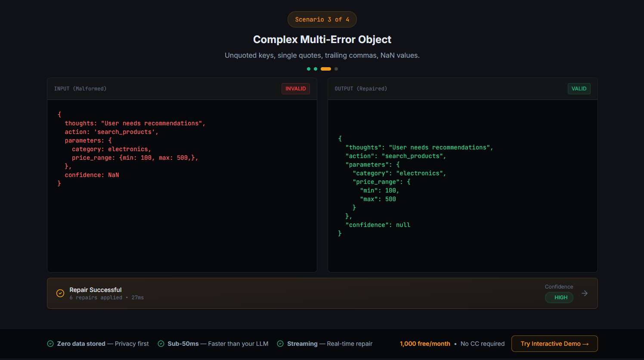The image size is (644, 360).
Task: Click the '6 repairs applied • 27ms' text
Action: 107,298
